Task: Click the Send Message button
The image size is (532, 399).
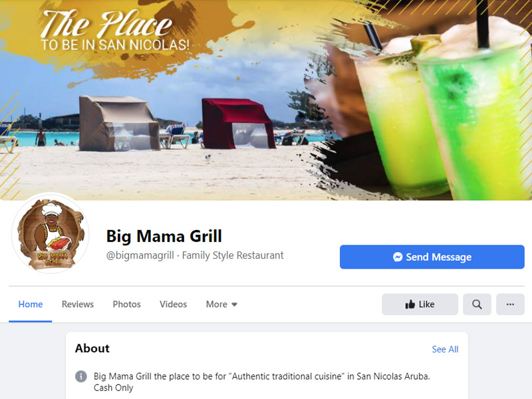Action: coord(432,257)
